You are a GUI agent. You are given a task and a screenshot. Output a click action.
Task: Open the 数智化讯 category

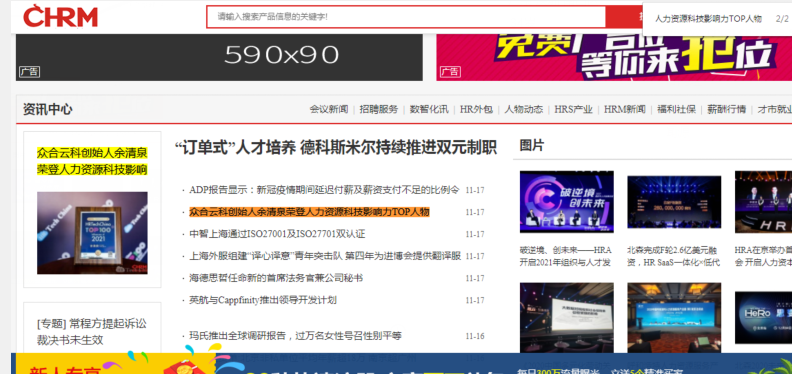point(429,109)
